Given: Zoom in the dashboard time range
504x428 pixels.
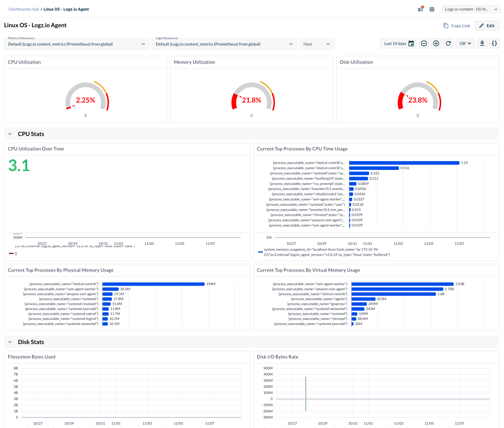Looking at the screenshot, I should 436,43.
